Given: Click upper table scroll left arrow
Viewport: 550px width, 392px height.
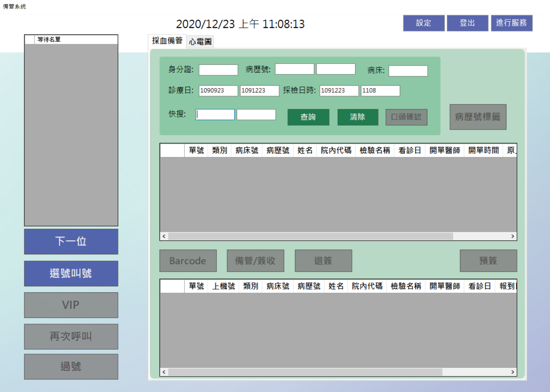Looking at the screenshot, I should coord(164,236).
